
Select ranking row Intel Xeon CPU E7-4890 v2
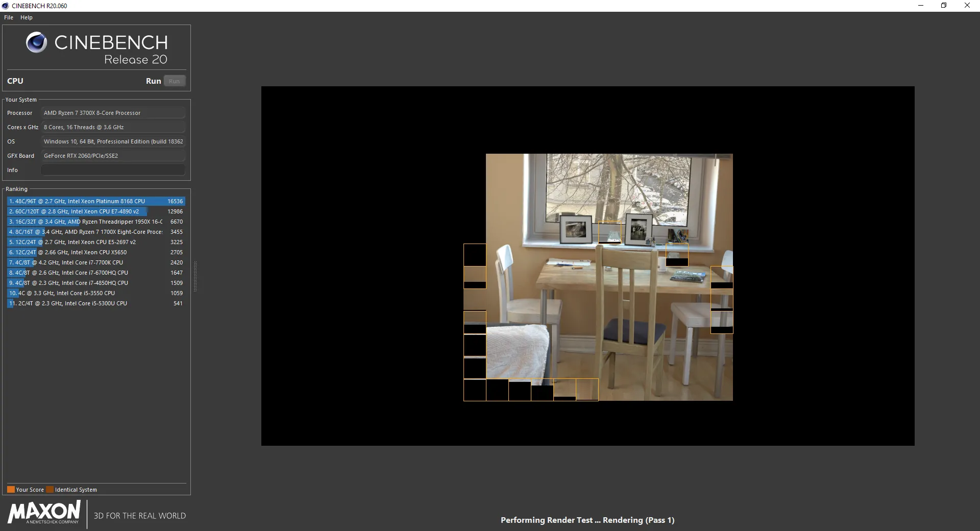(96, 211)
